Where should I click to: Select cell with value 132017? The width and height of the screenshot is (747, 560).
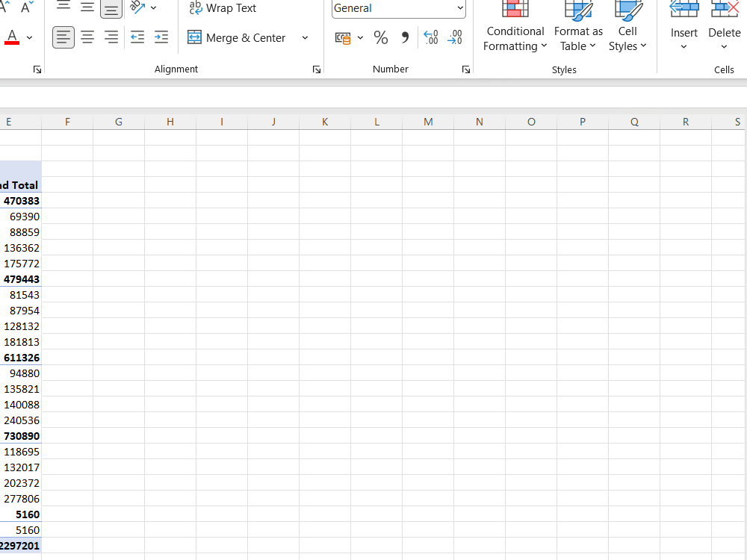coord(20,467)
